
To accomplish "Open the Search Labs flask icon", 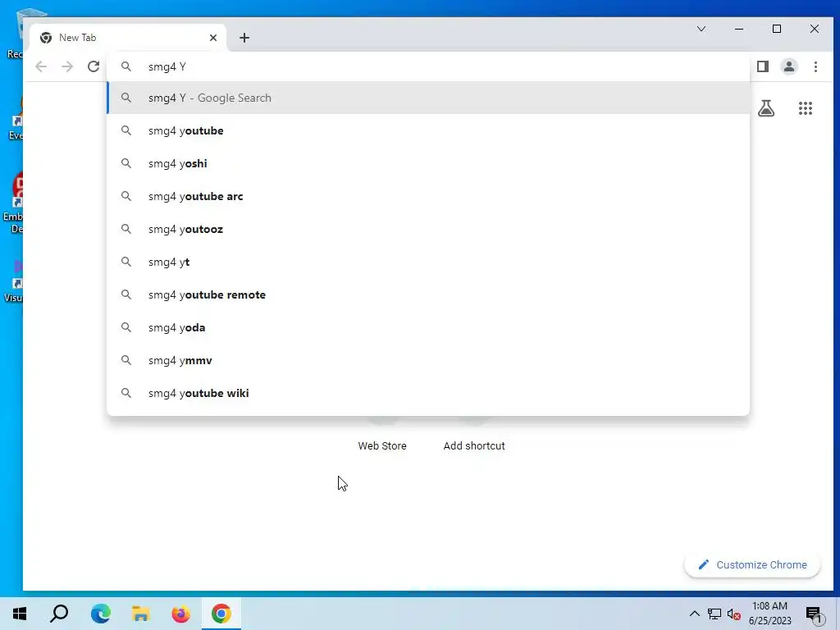I will tap(766, 108).
